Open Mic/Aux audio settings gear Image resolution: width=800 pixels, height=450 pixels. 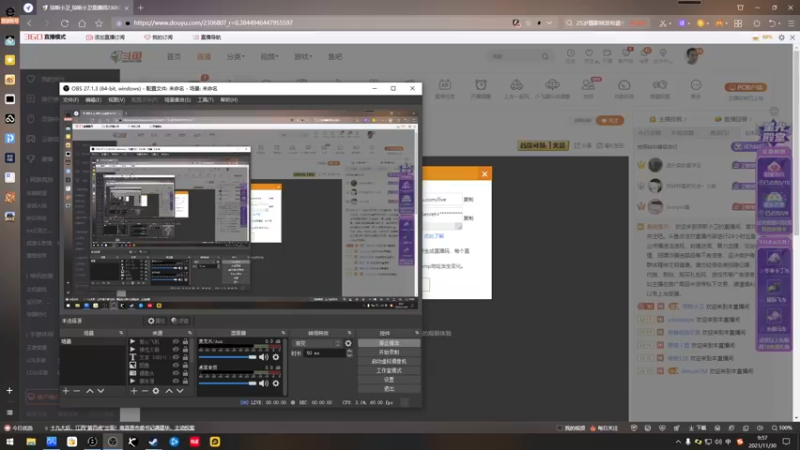pyautogui.click(x=276, y=357)
